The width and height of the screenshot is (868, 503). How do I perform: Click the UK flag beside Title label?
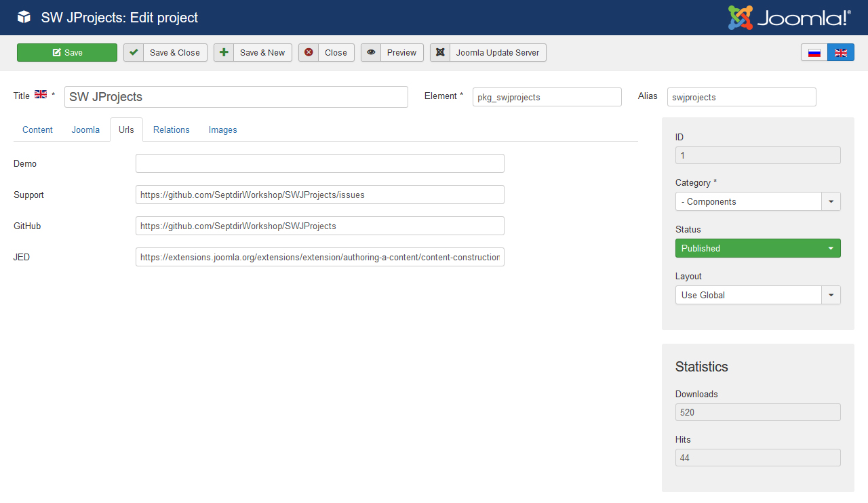(x=41, y=95)
